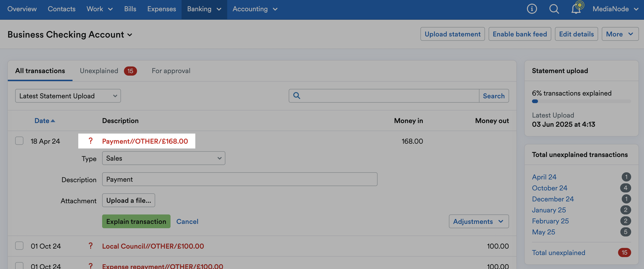This screenshot has height=269, width=644.
Task: Open May 25 unexplained transactions
Action: pyautogui.click(x=543, y=232)
